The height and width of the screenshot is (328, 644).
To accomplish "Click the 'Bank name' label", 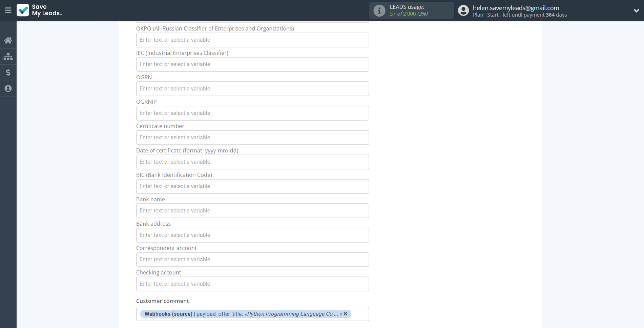I will coord(150,199).
